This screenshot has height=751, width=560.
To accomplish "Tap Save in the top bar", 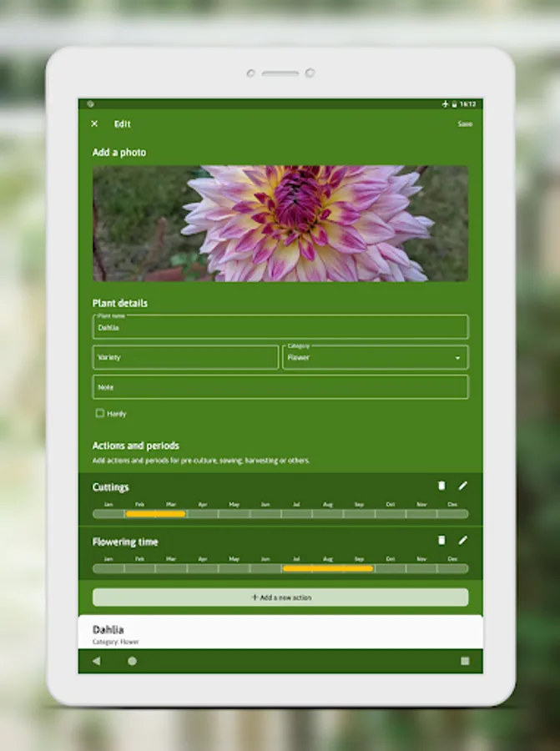I will click(465, 123).
